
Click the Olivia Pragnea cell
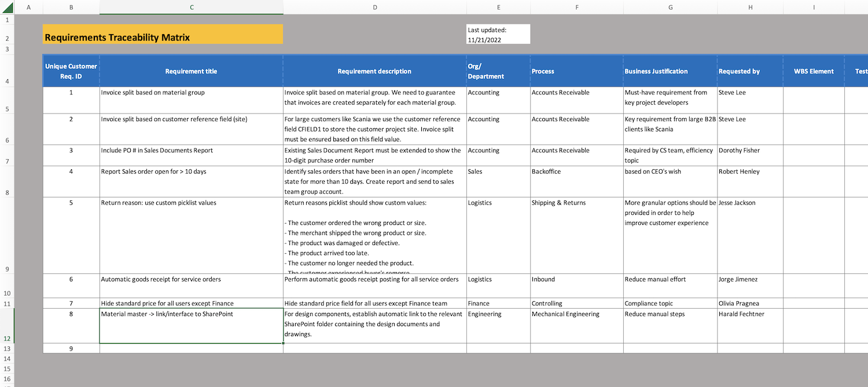click(x=750, y=303)
